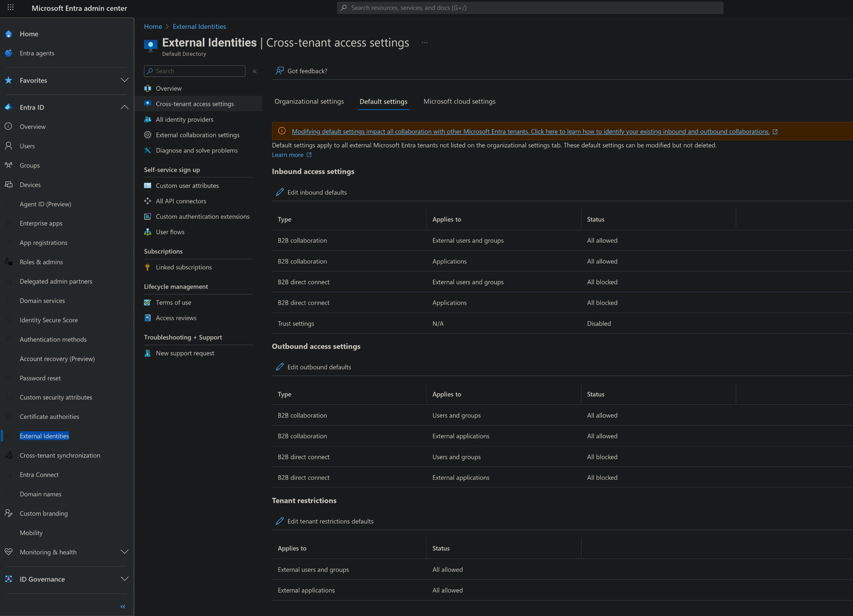Click the Access reviews icon
Viewport: 853px width, 616px height.
pos(147,318)
